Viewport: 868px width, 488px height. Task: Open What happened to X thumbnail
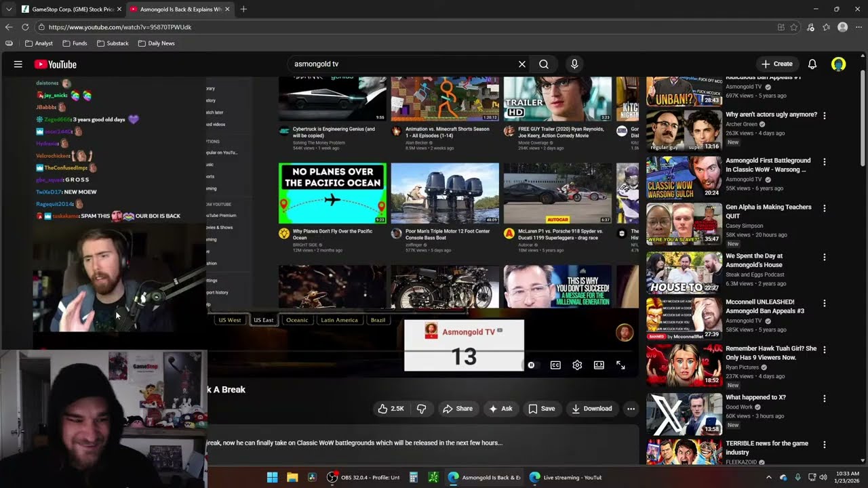(684, 414)
